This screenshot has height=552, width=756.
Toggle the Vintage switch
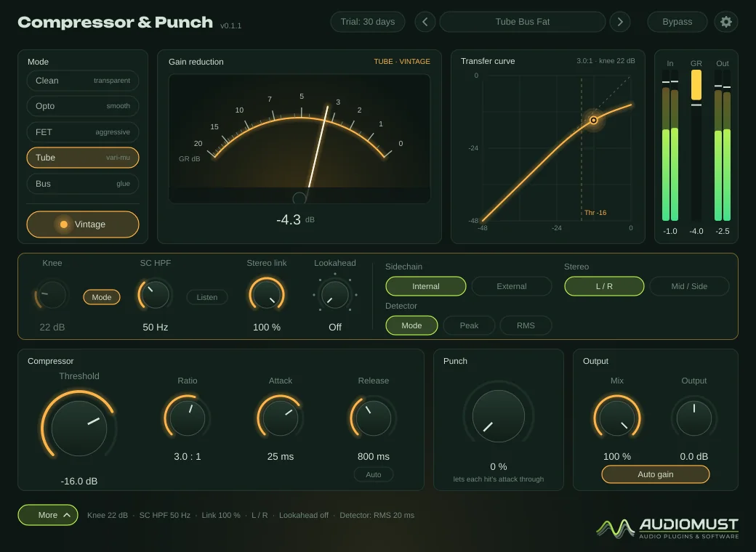pos(83,224)
